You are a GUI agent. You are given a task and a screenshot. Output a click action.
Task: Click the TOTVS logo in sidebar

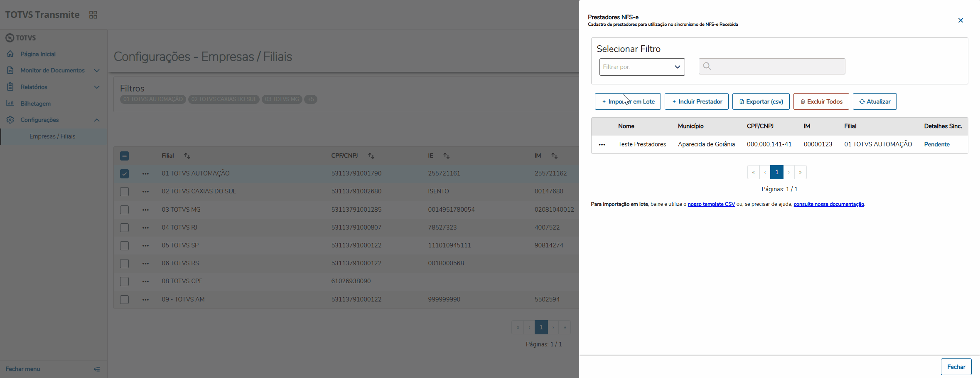click(21, 38)
